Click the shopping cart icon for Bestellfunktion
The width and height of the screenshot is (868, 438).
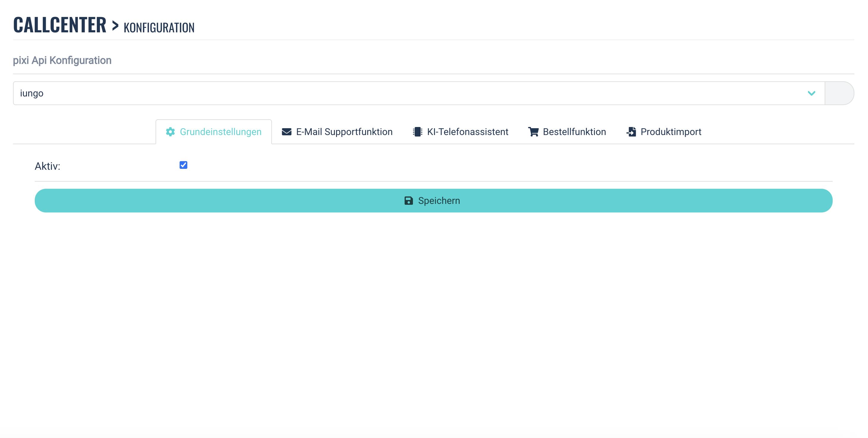533,132
